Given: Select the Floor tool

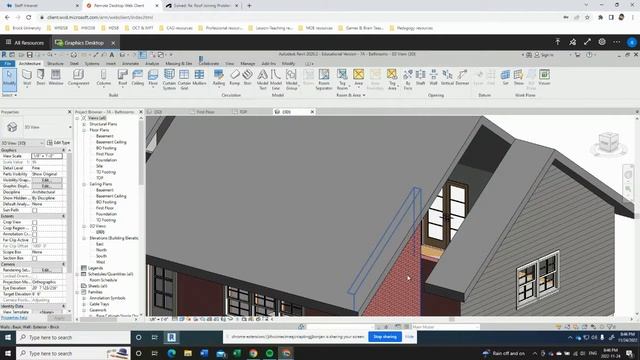Looking at the screenshot, I should (153, 78).
